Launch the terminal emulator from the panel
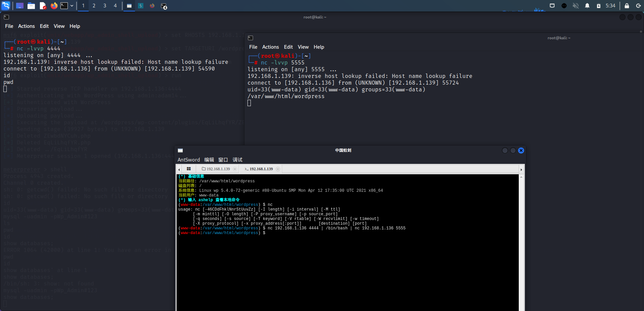 click(64, 6)
